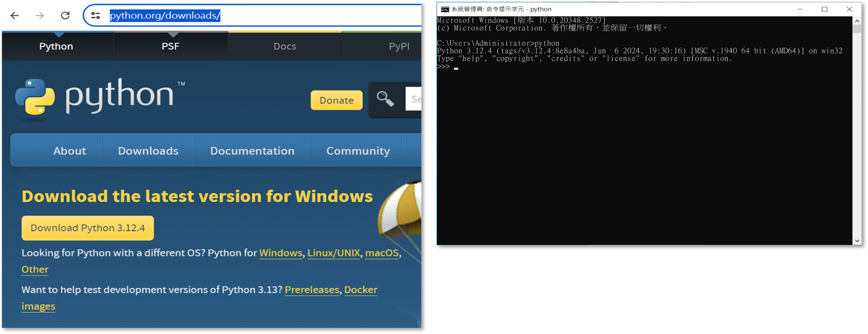Image resolution: width=868 pixels, height=334 pixels.
Task: Click the command prompt window title text
Action: point(501,9)
